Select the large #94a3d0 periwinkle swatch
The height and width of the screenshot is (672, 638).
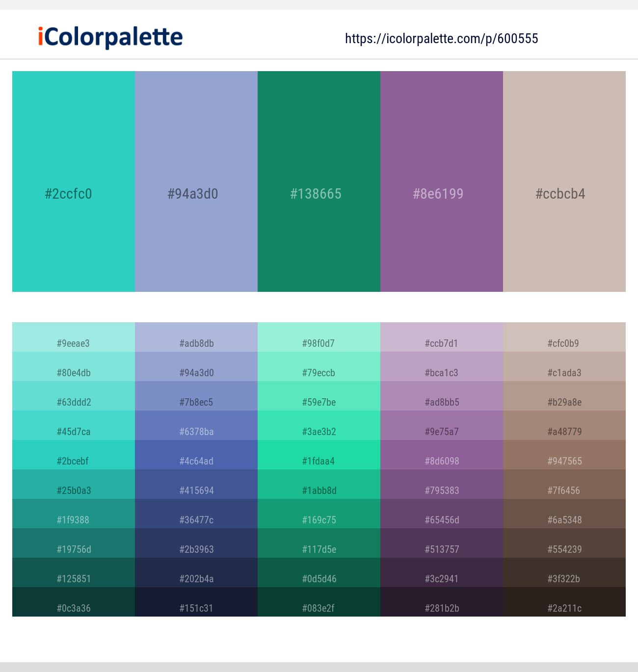click(x=196, y=181)
